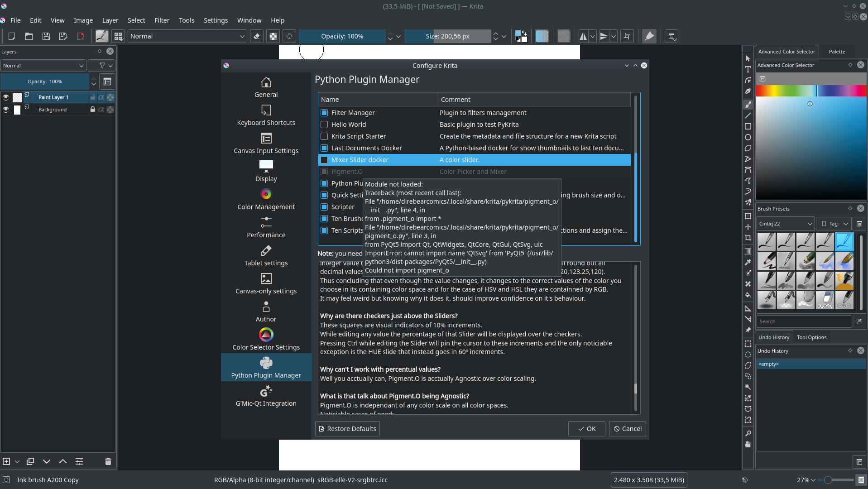
Task: Open the brush editor settings
Action: click(101, 36)
